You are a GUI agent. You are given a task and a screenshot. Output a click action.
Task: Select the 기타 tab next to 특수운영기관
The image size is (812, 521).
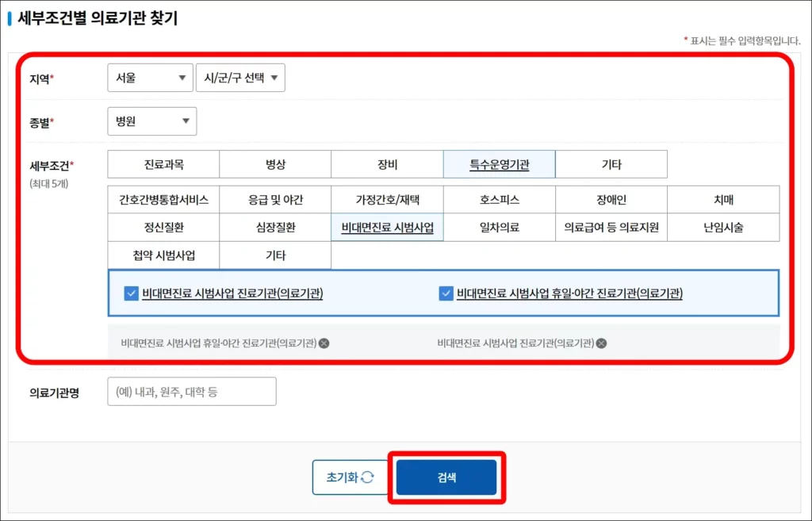pyautogui.click(x=611, y=164)
